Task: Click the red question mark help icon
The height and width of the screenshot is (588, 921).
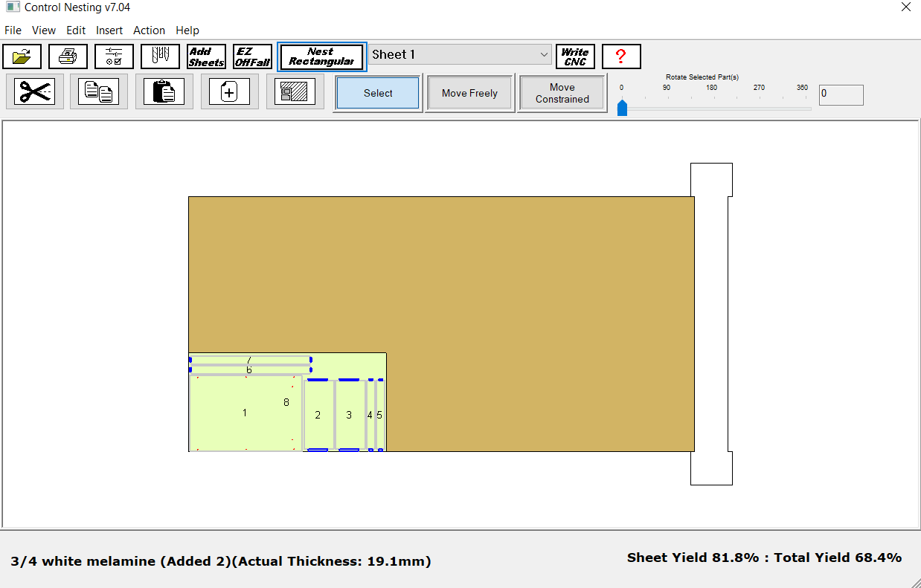Action: (x=620, y=56)
